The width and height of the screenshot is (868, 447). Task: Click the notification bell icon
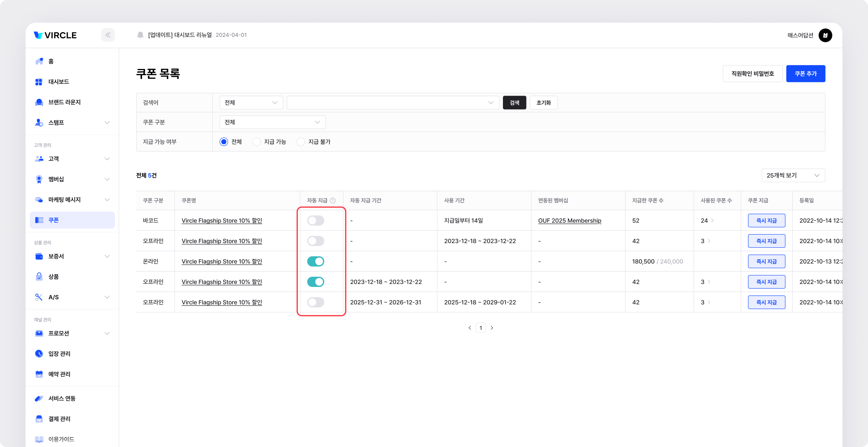tap(140, 35)
